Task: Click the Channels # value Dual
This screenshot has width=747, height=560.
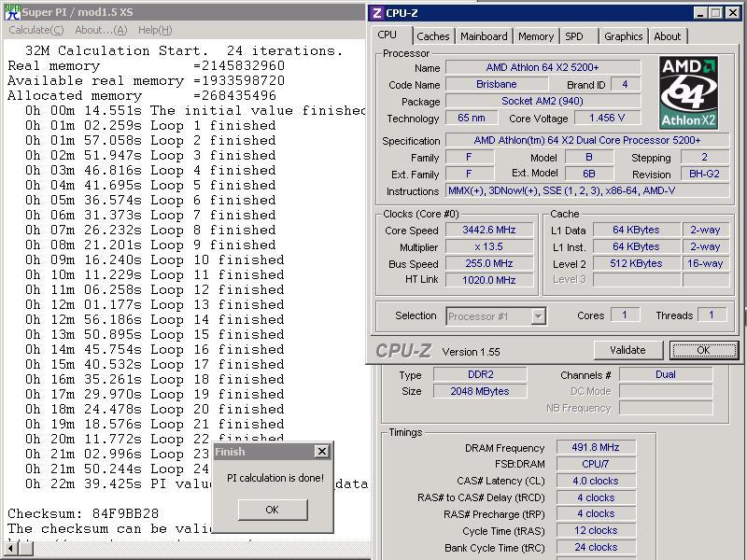Action: [666, 374]
